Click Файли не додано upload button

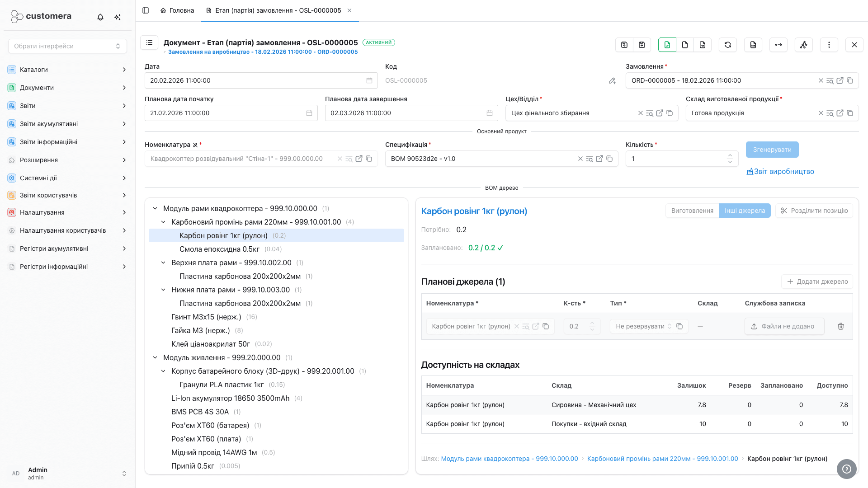[784, 326]
